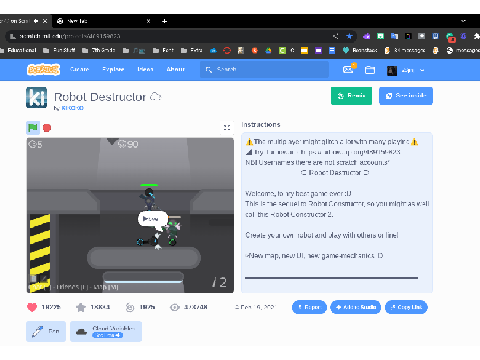The height and width of the screenshot is (360, 480).
Task: Open fullscreen mode for the game stage
Action: click(227, 128)
